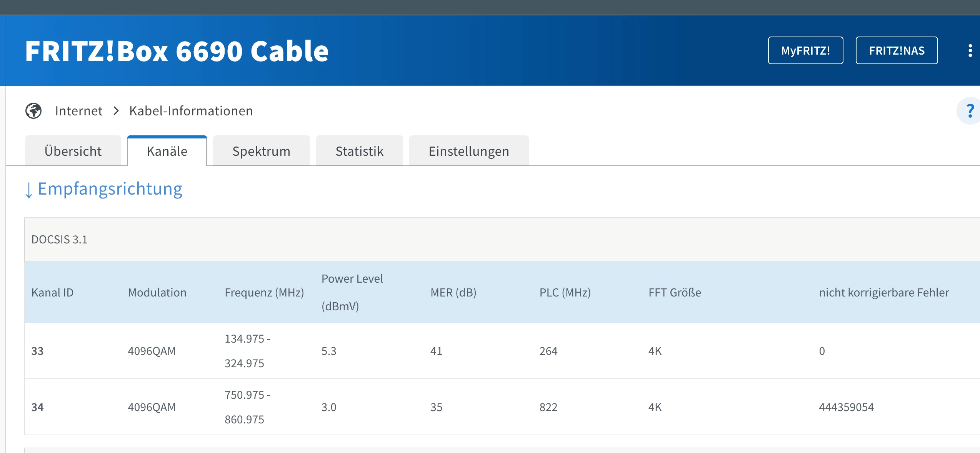Click the error count 444359054 in channel 34
Screen dimensions: 980x453
[846, 407]
